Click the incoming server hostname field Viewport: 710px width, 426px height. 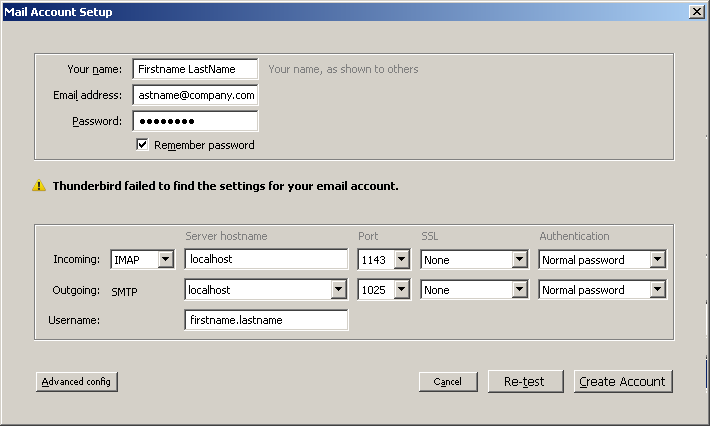pos(266,260)
